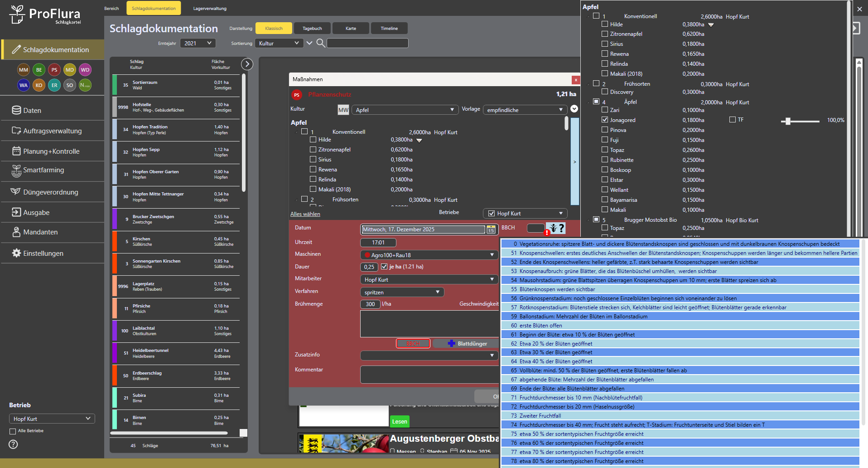Screen dimensions: 868x468
Task: Open the calendar date picker icon
Action: 491,230
